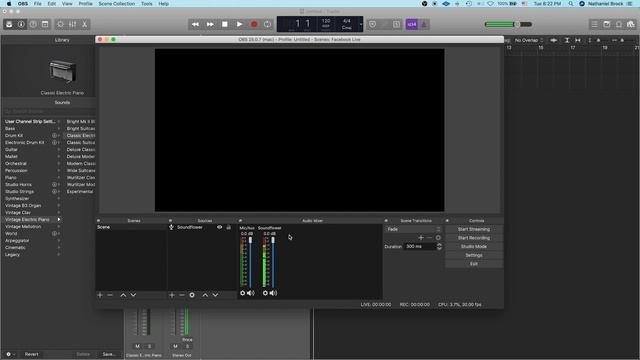Select Scene in OBS Scenes list
The image size is (640, 360).
point(131,227)
